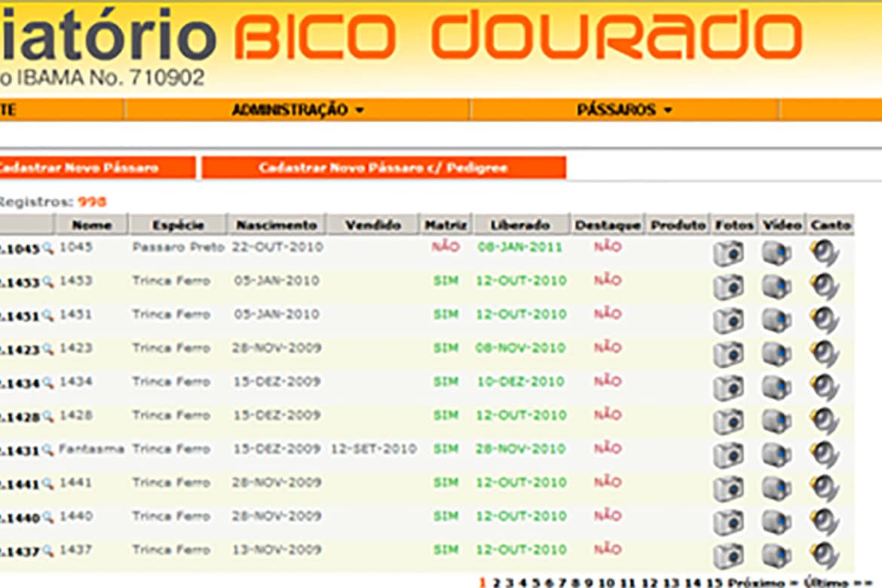
Task: Click the Produto column header
Action: tap(678, 225)
